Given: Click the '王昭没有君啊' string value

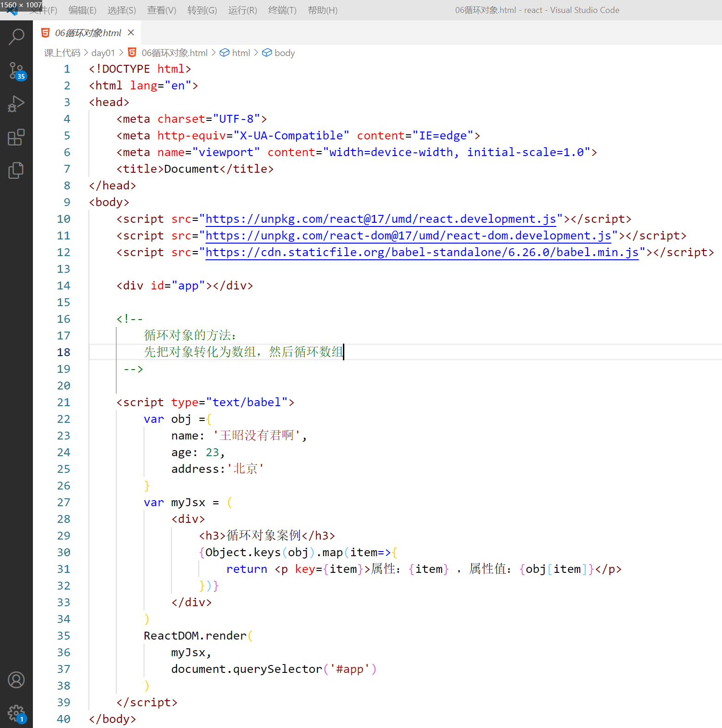Looking at the screenshot, I should [x=256, y=435].
